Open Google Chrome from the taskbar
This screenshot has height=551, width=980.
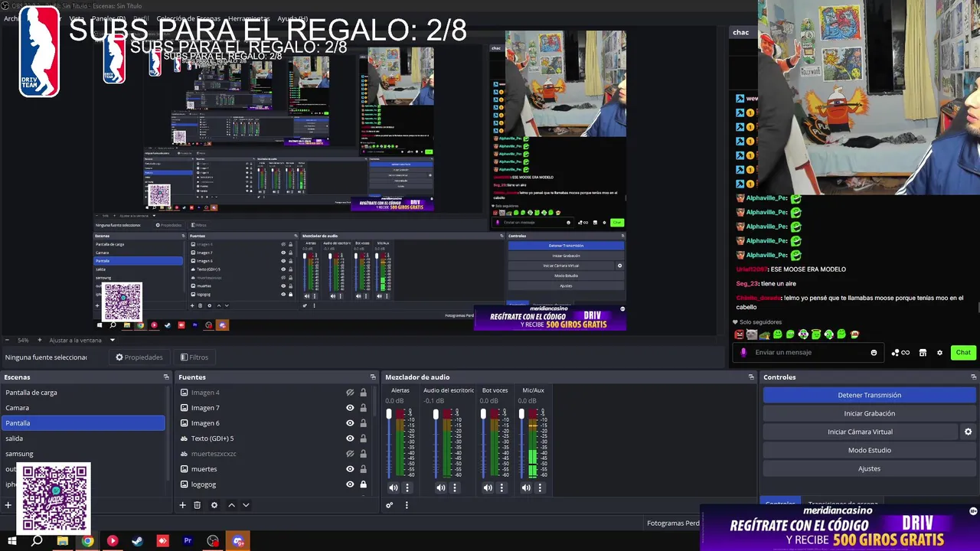click(x=87, y=541)
